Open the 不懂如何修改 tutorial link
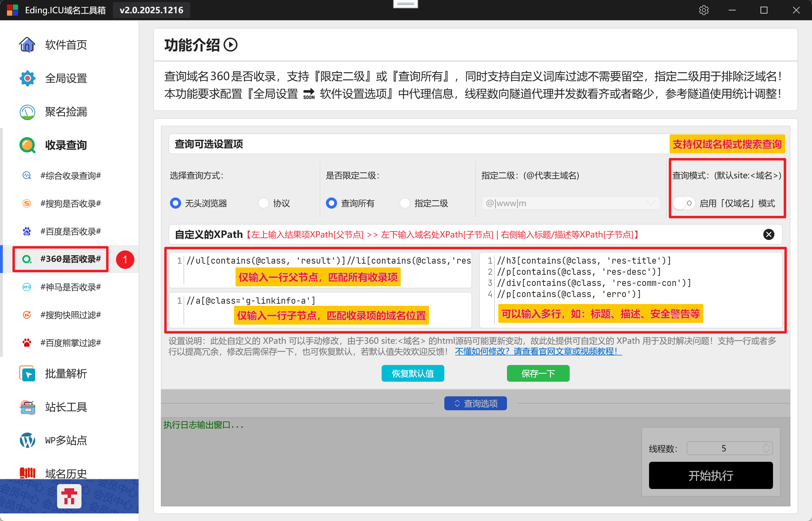The image size is (812, 521). (538, 351)
